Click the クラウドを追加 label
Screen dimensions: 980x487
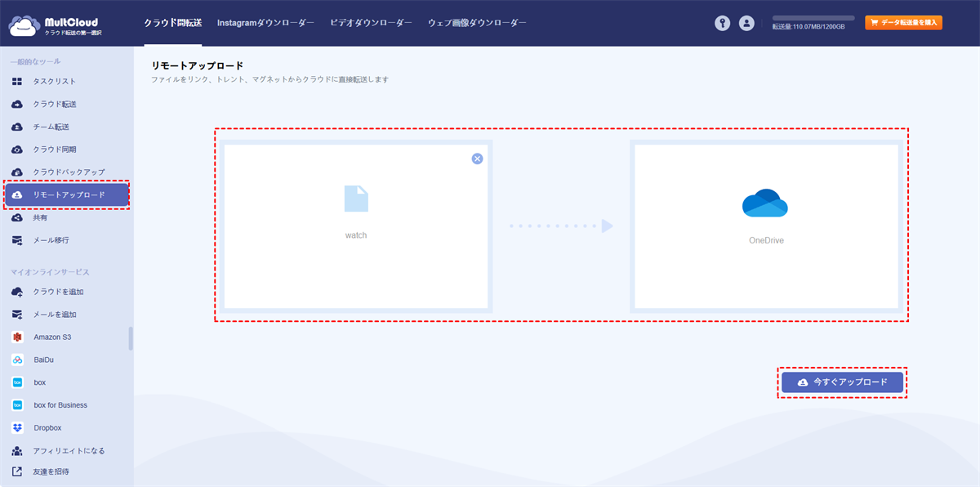(59, 292)
